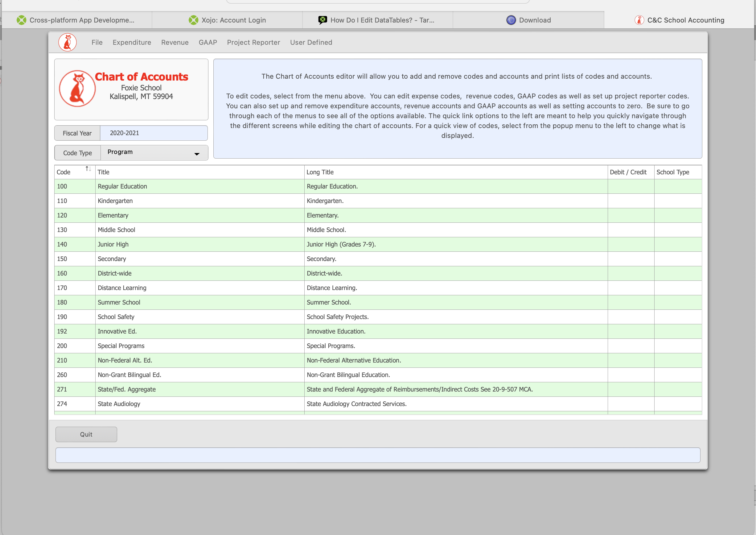
Task: Switch to the Download browser tab
Action: tap(528, 20)
